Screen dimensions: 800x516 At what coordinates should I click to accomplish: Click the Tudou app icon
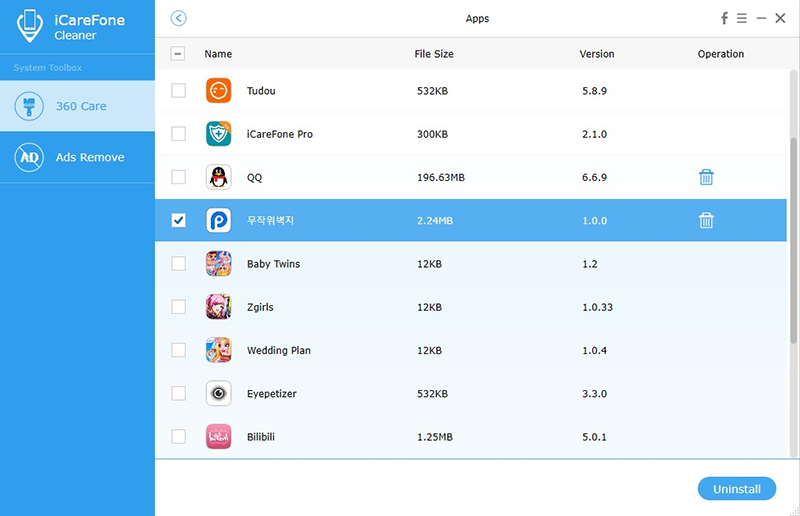click(218, 91)
